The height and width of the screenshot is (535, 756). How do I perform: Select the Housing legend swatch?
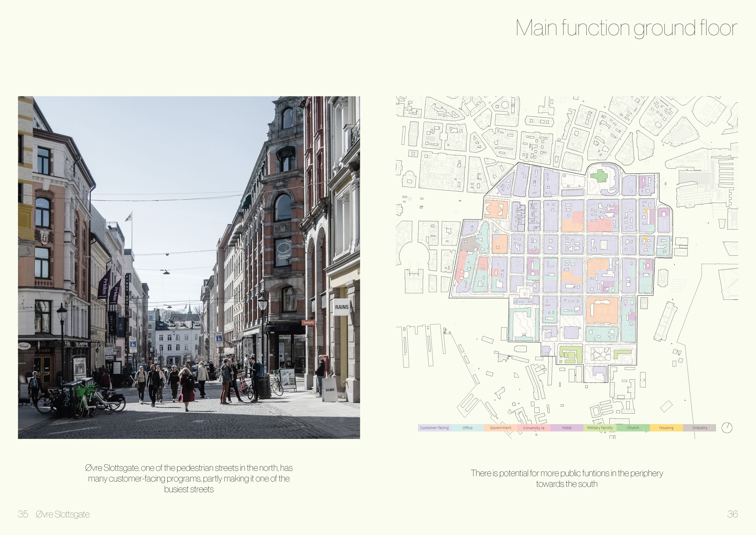pyautogui.click(x=666, y=428)
